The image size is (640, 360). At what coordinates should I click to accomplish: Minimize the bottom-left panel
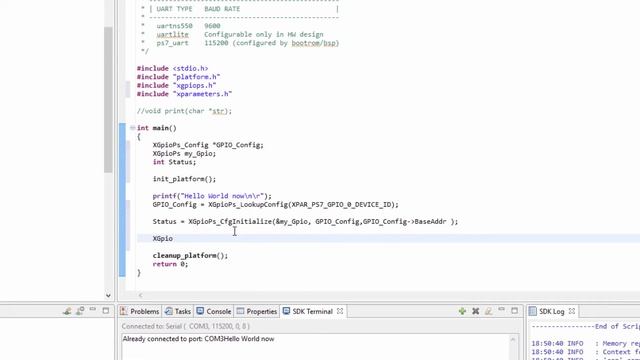point(93,310)
